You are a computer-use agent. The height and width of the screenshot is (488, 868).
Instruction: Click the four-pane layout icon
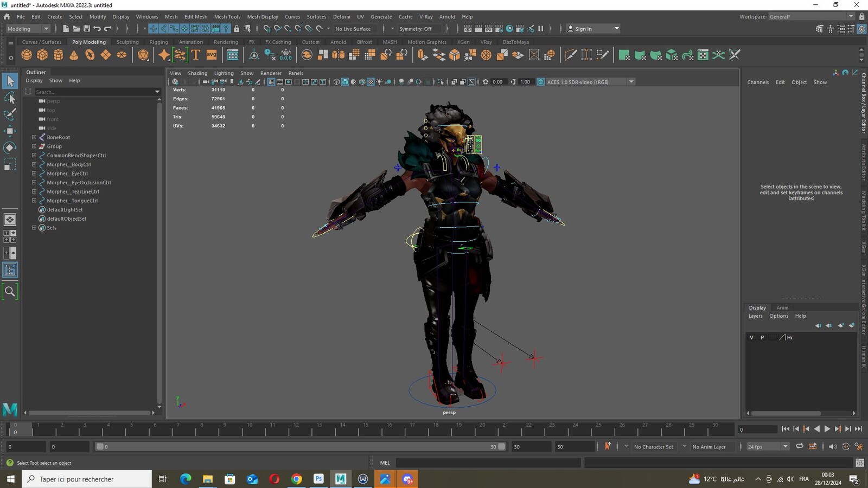tap(10, 236)
